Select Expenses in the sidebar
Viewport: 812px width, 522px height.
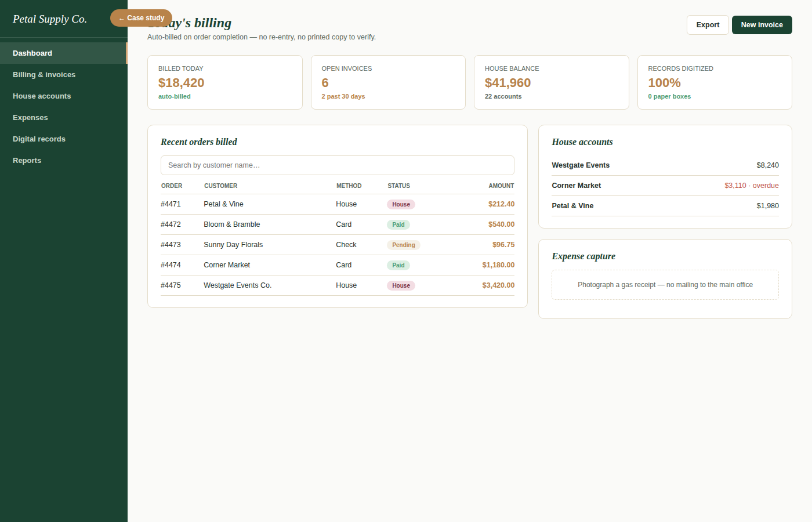tap(63, 117)
